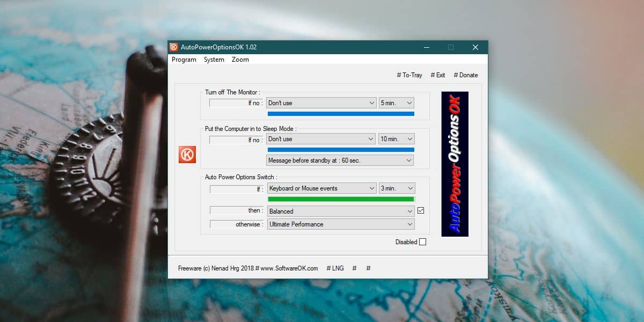The image size is (644, 322).
Task: Click 'Put the Computer in to Sleep Mode :' label
Action: click(251, 129)
